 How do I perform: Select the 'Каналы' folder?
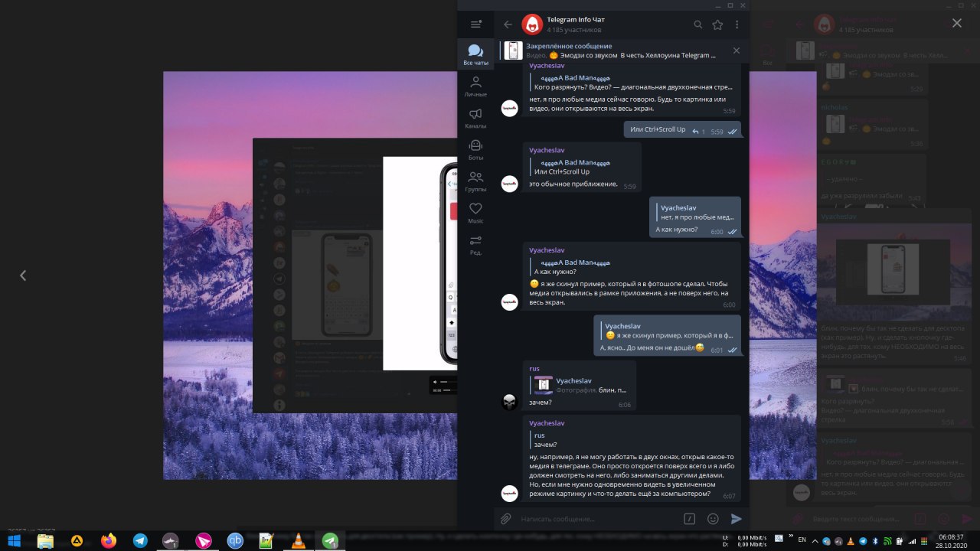475,117
